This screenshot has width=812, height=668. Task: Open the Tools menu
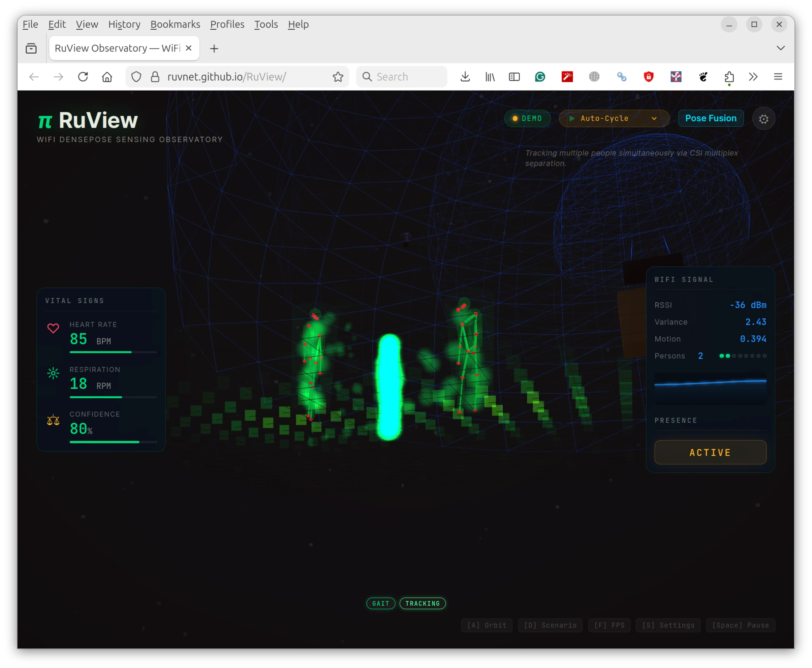click(x=266, y=25)
